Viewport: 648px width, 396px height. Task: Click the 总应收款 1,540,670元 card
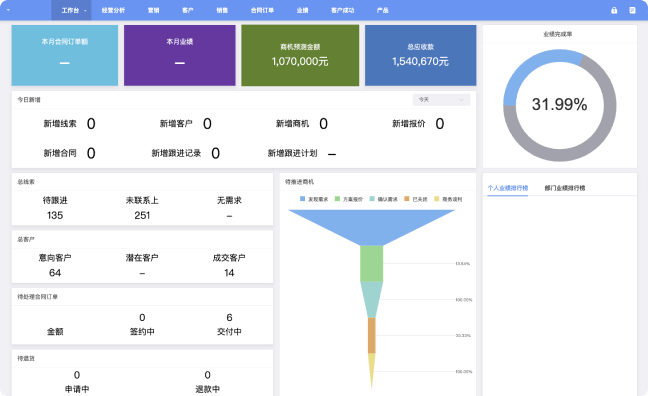coord(420,55)
